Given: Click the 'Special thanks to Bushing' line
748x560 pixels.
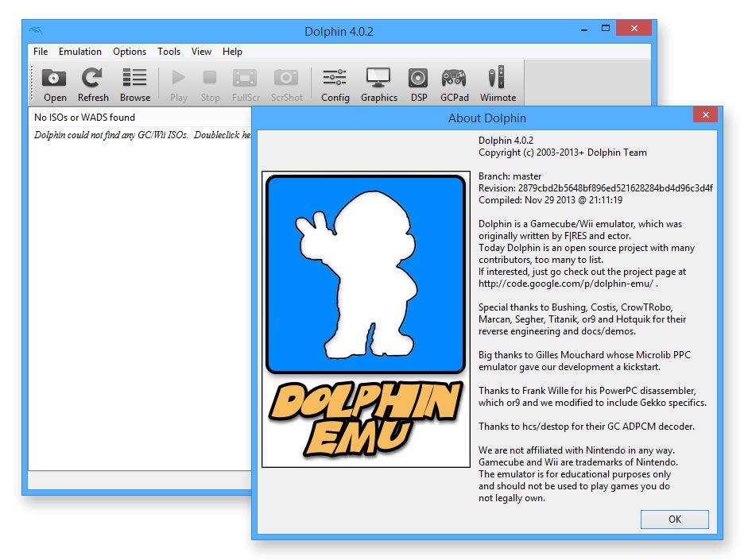Looking at the screenshot, I should click(x=576, y=307).
